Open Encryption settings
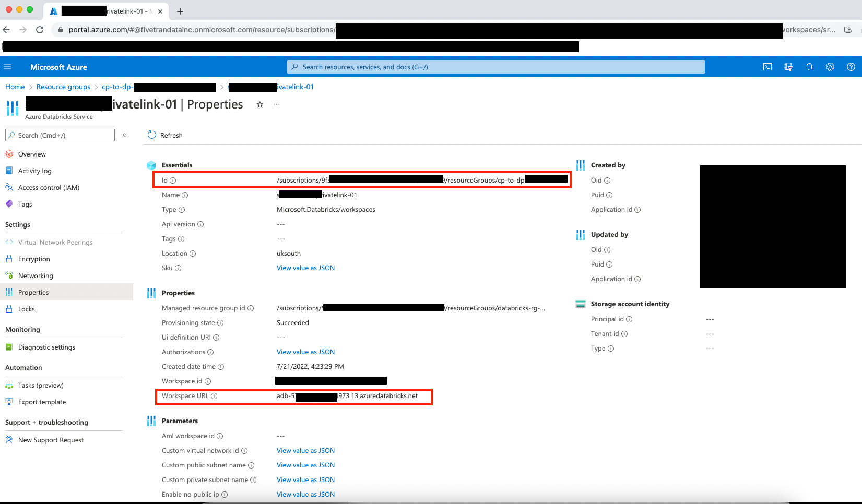The width and height of the screenshot is (862, 504). (x=34, y=259)
